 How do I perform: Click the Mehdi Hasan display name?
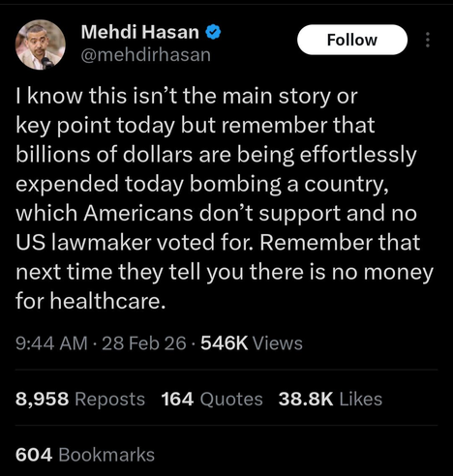coord(140,32)
